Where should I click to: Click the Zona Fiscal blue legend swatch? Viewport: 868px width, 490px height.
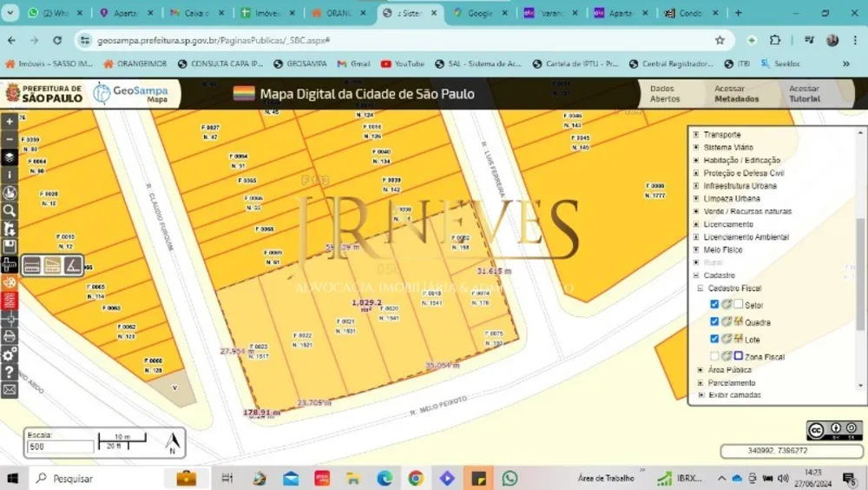[x=739, y=356]
